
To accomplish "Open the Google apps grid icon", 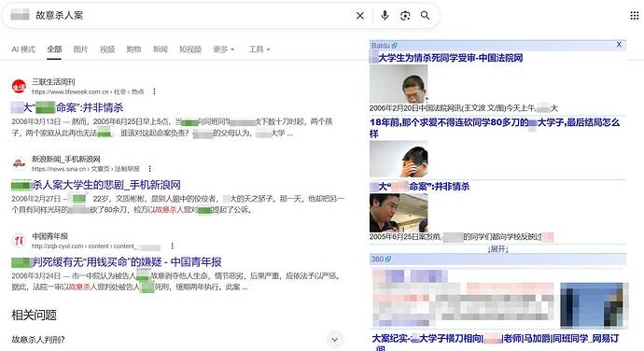I will coord(634,16).
